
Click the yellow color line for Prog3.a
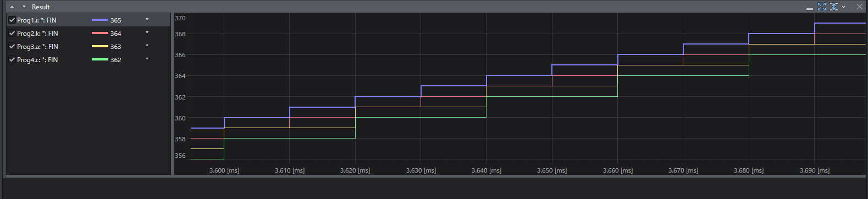pyautogui.click(x=99, y=46)
